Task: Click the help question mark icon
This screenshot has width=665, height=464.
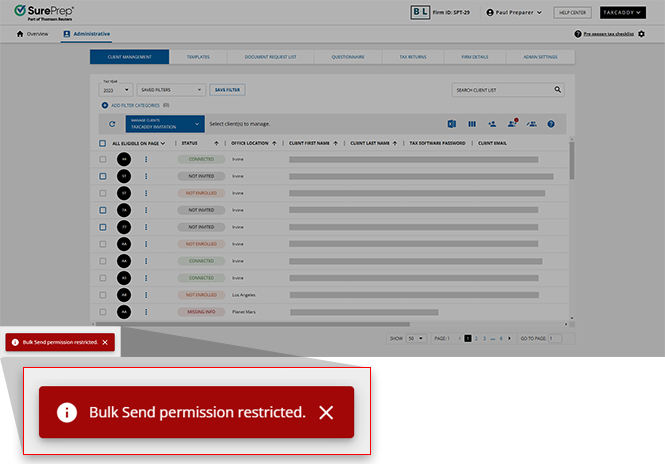Action: (x=550, y=124)
